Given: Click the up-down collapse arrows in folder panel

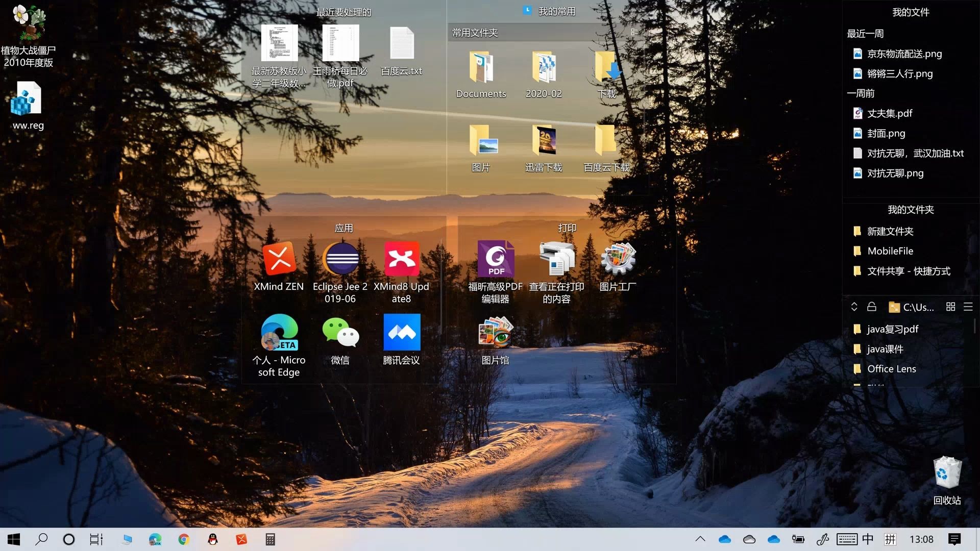Looking at the screenshot, I should (x=854, y=307).
